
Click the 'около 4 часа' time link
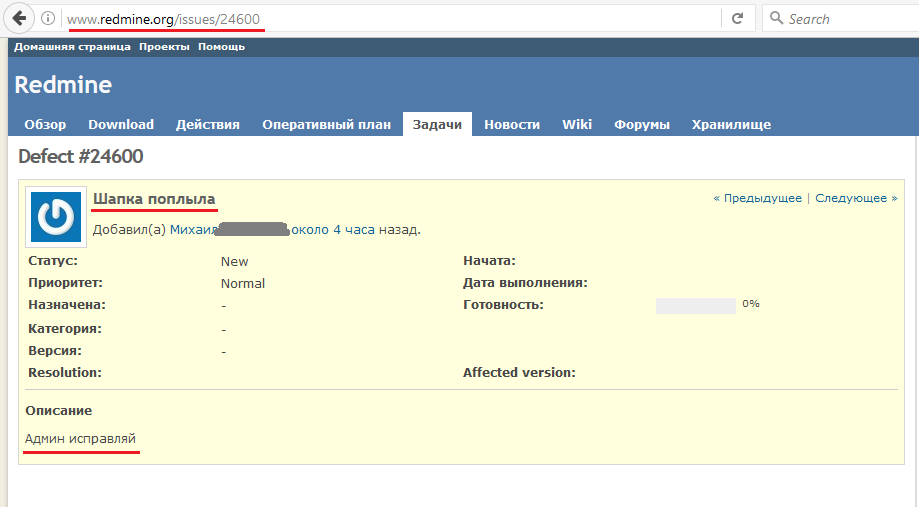[x=333, y=230]
